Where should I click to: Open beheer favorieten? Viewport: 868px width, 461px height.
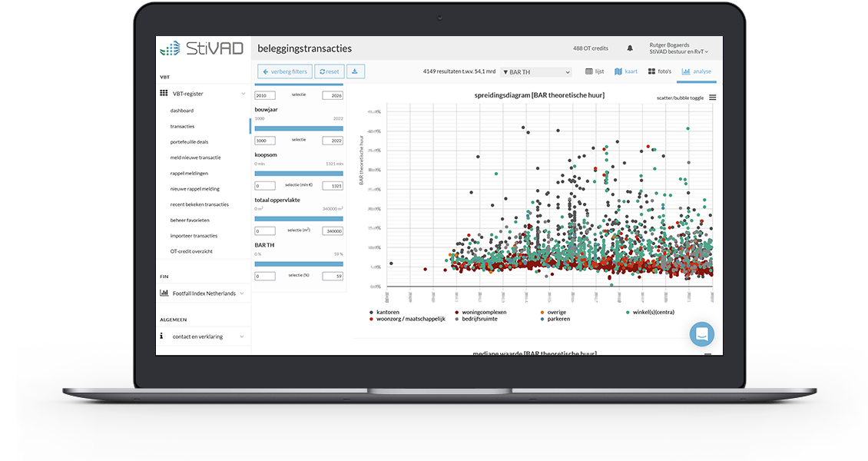pos(190,221)
